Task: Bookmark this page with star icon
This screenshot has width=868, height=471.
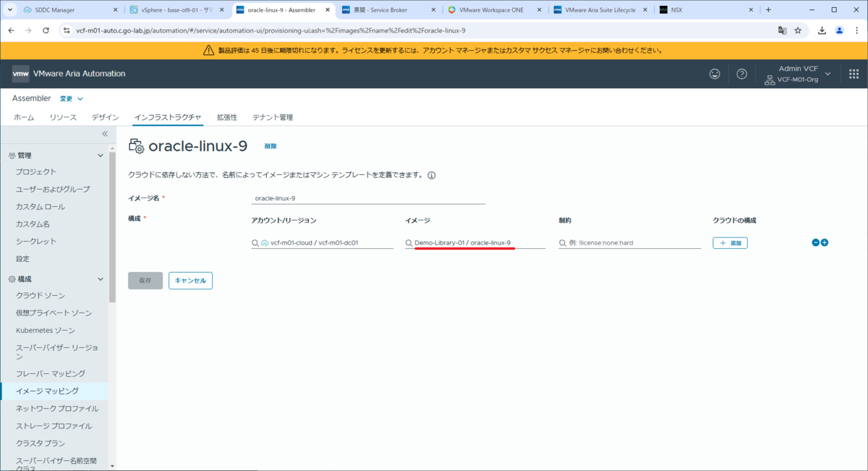Action: point(798,30)
